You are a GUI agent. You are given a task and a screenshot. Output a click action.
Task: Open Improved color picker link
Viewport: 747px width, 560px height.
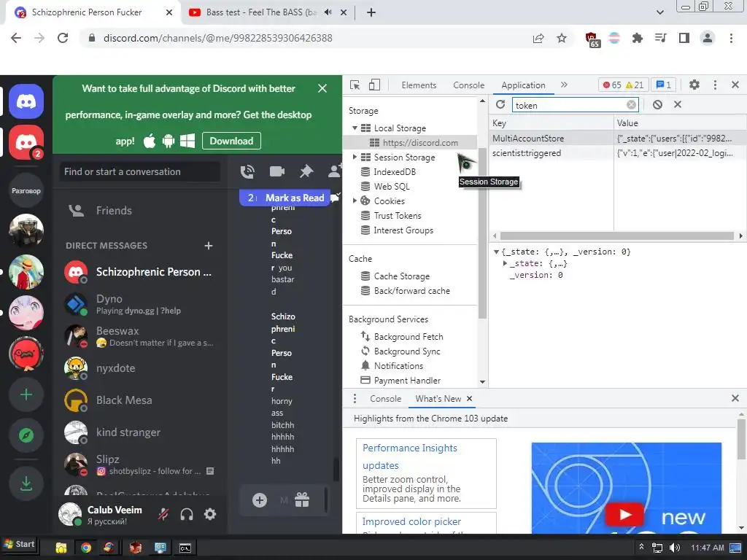pos(411,521)
